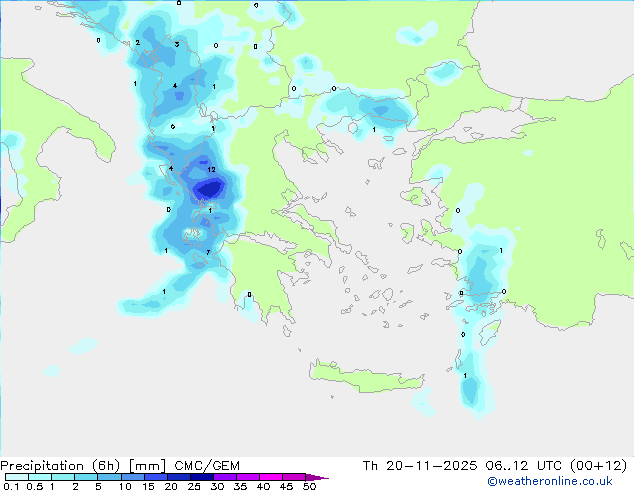Click the "(00+12)" forecast run text

598,466
